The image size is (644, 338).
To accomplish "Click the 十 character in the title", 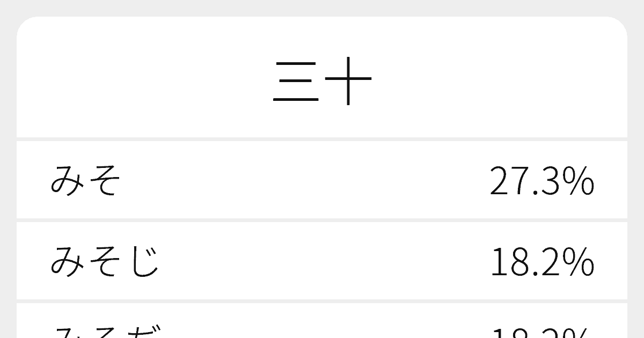I will (348, 82).
